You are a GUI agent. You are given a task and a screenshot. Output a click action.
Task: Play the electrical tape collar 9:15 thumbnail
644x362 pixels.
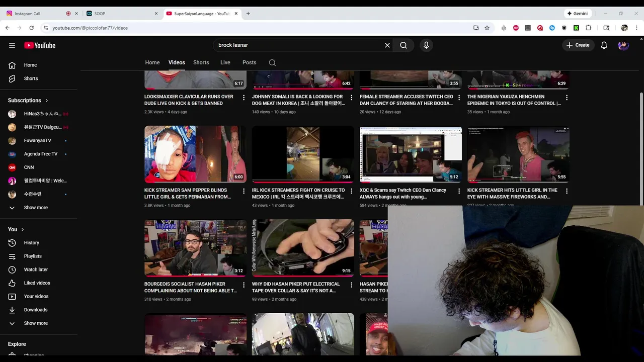(303, 248)
